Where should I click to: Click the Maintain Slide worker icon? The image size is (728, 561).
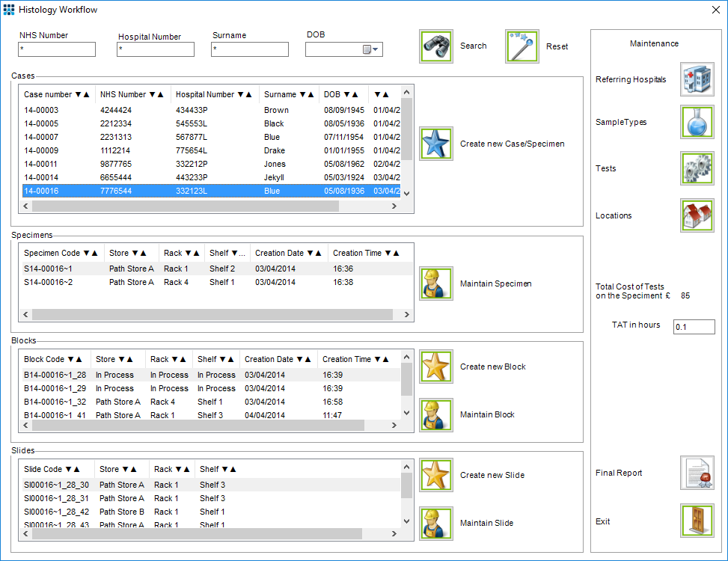[436, 523]
